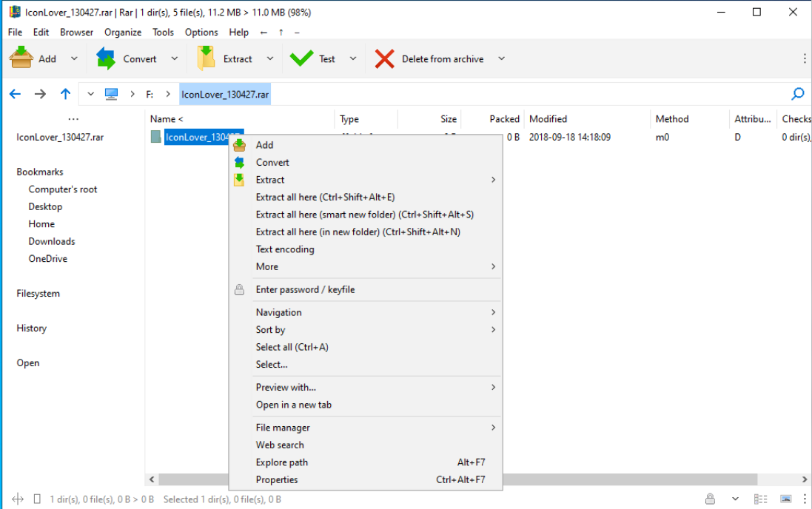The height and width of the screenshot is (509, 812).
Task: Open the Tools menu in menu bar
Action: pyautogui.click(x=163, y=32)
